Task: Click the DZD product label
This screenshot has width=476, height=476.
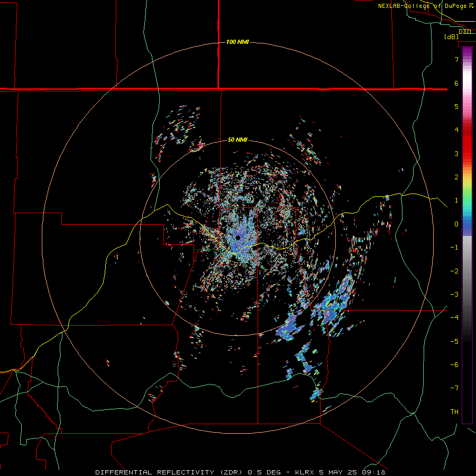Action: 464,31
